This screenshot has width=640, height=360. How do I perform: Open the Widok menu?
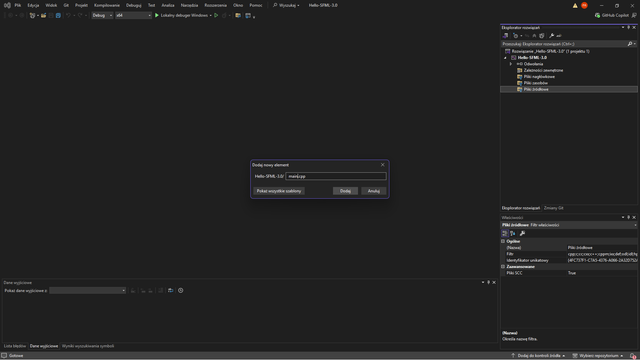click(51, 5)
